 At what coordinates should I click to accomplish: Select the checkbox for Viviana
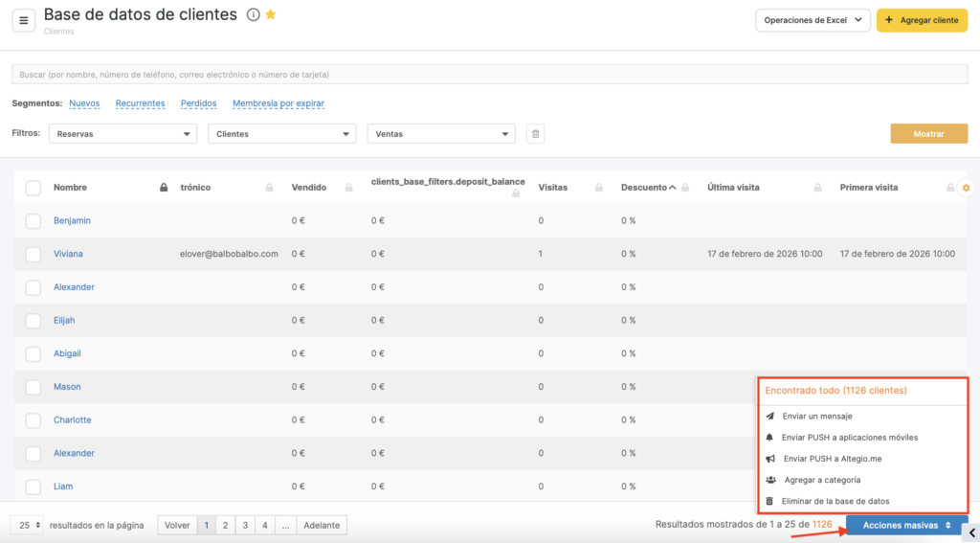(x=33, y=254)
